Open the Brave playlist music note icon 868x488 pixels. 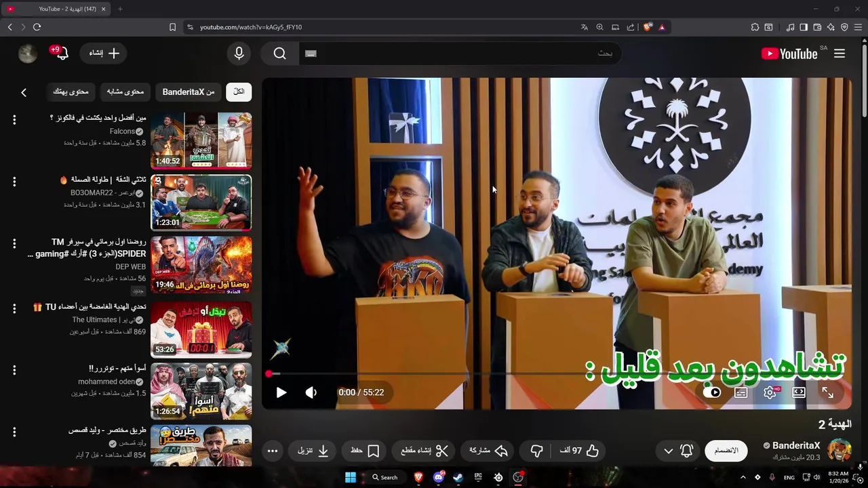click(790, 27)
